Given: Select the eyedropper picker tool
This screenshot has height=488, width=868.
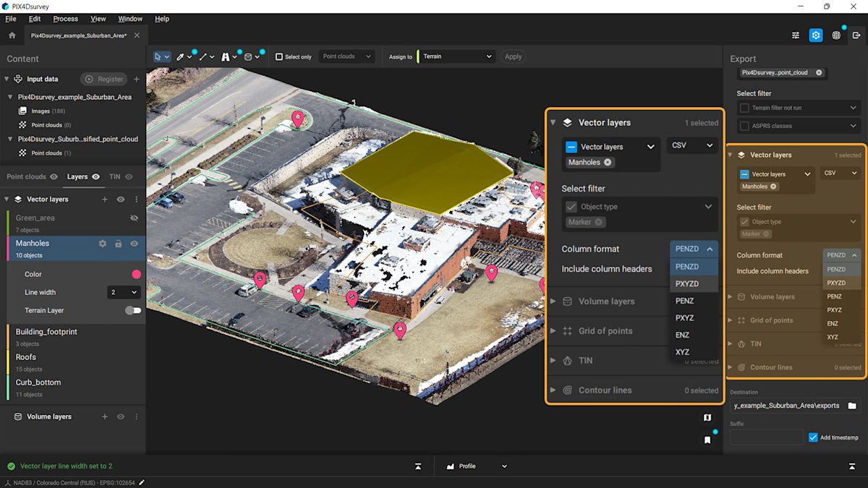Looking at the screenshot, I should [x=181, y=56].
